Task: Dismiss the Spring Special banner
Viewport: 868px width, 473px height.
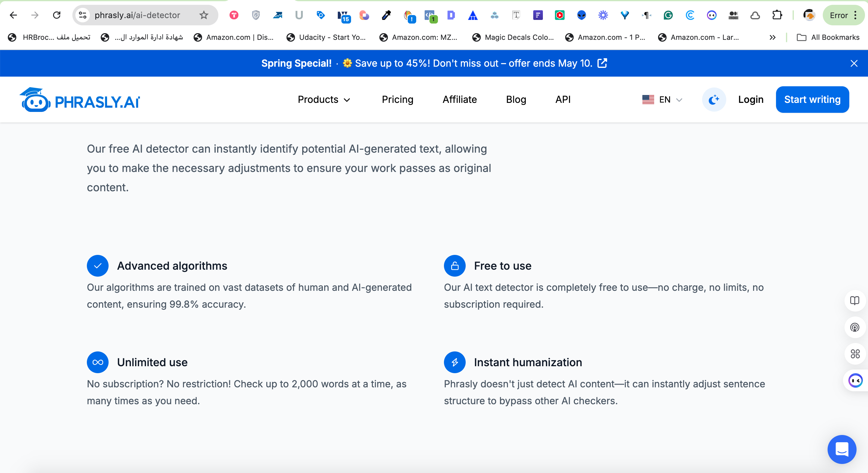Action: pos(854,63)
